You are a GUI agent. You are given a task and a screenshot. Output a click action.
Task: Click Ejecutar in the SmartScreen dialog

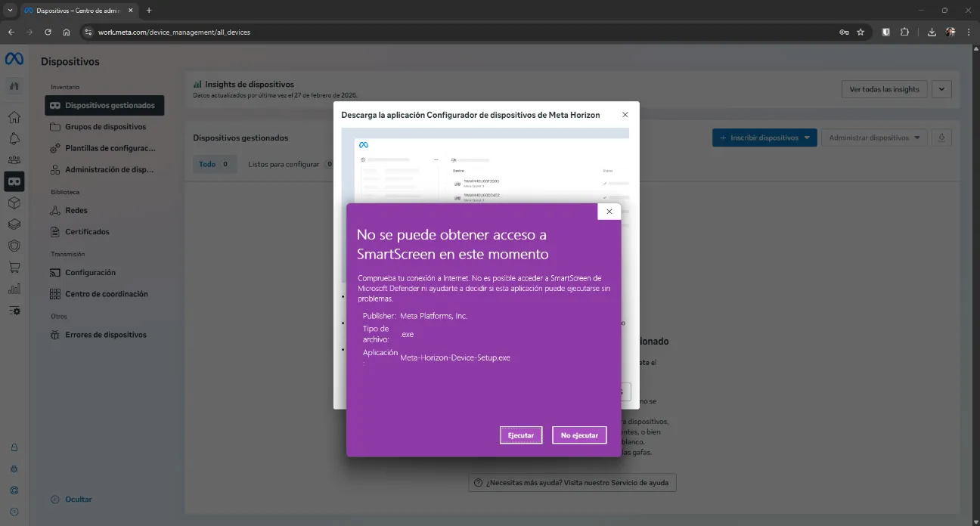pyautogui.click(x=521, y=435)
